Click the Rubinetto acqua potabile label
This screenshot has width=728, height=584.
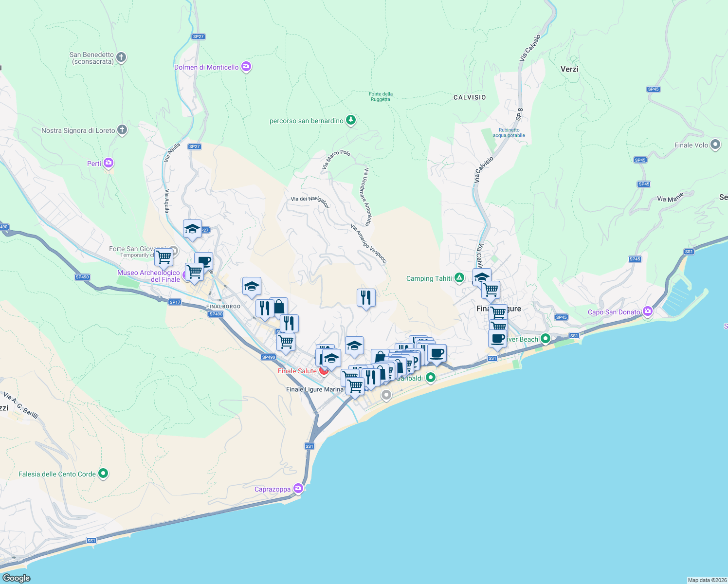(x=509, y=133)
